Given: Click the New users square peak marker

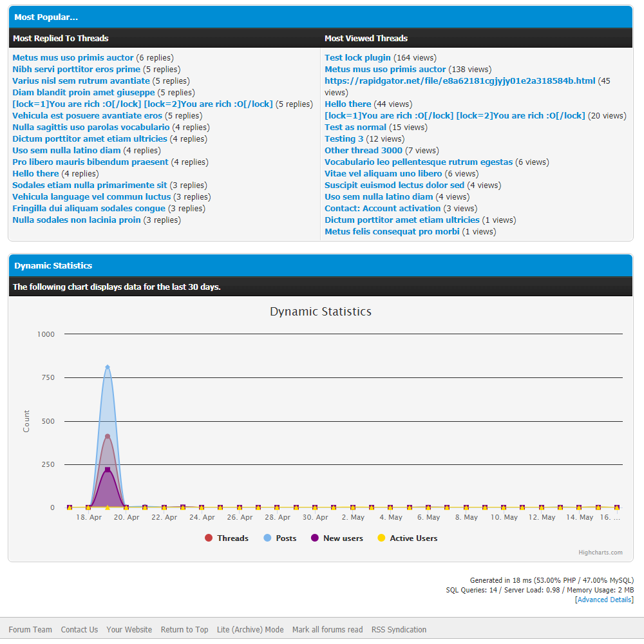Looking at the screenshot, I should (x=108, y=469).
